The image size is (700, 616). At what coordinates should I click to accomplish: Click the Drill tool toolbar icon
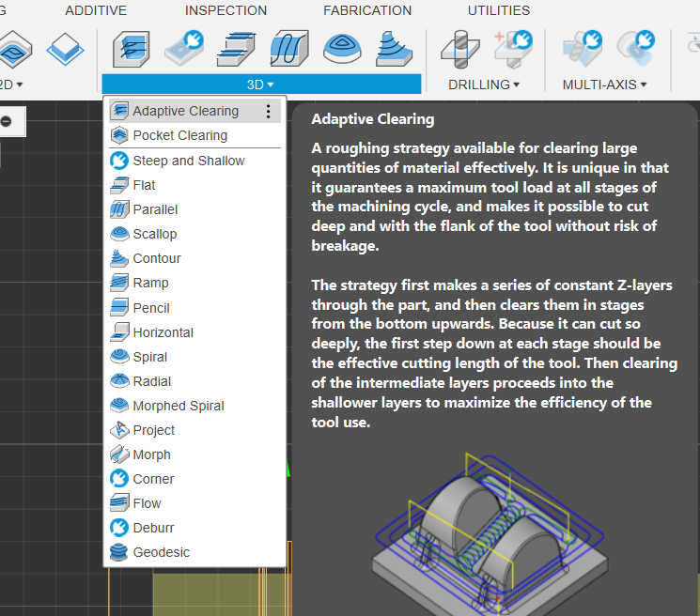[x=459, y=47]
